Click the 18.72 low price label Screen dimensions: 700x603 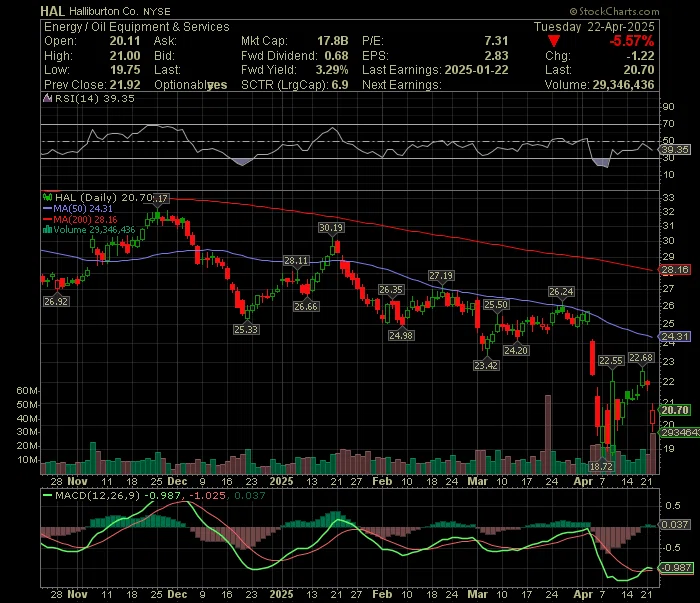601,467
